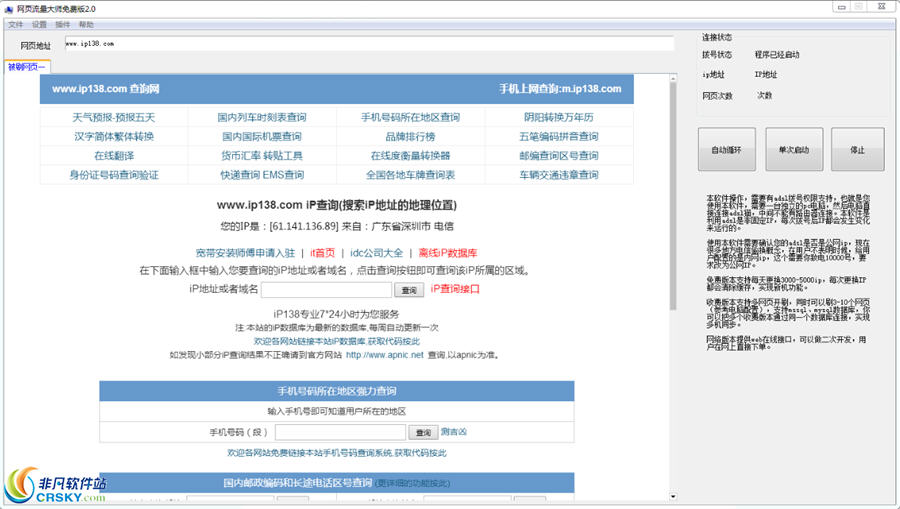Click the www.ip138.com 查询网 header link
Screen dimensions: 900x509
point(106,89)
